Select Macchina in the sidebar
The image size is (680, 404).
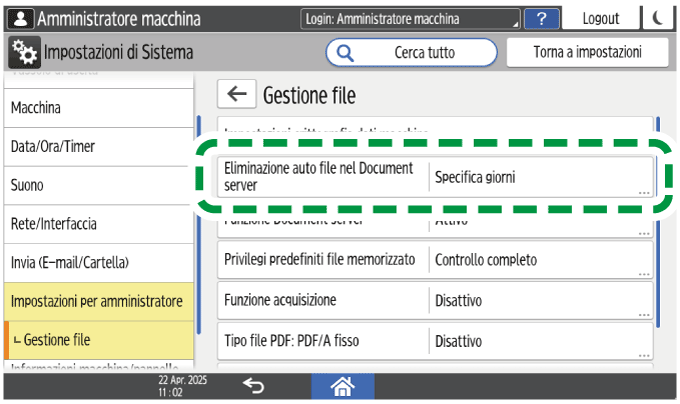[x=98, y=108]
